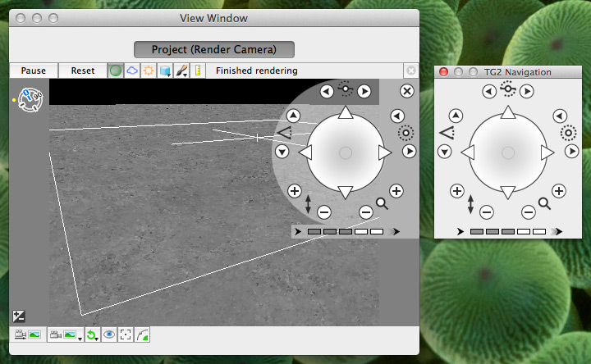The height and width of the screenshot is (364, 591).
Task: Set speed segments slider in View Window overlay
Action: click(346, 231)
